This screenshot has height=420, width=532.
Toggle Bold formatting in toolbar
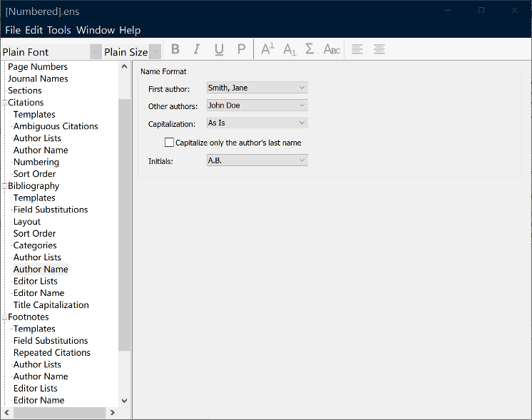[x=175, y=49]
